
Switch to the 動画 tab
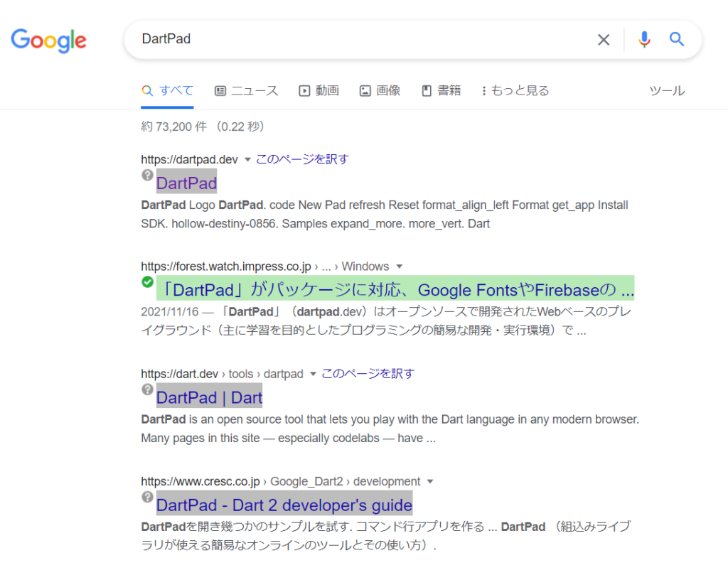[x=318, y=90]
